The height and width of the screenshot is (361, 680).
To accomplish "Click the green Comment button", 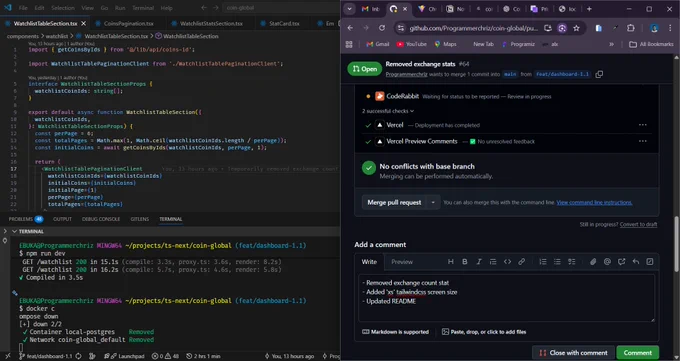I will (638, 353).
